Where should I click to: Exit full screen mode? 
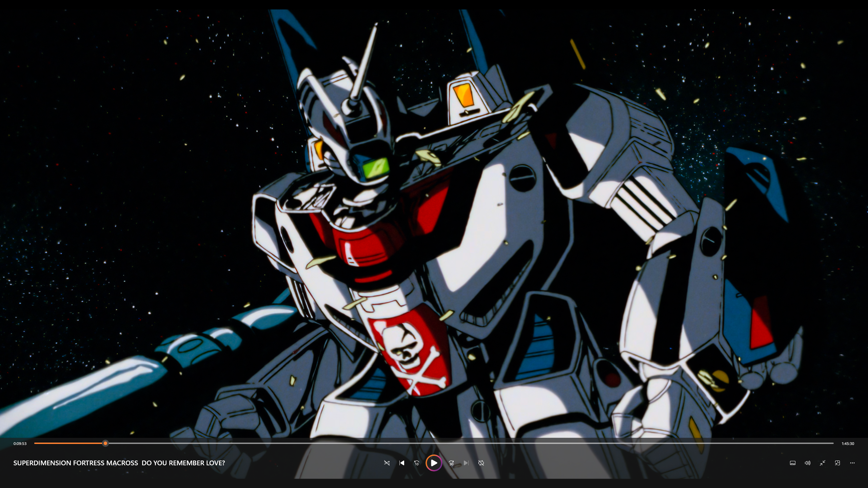(823, 463)
